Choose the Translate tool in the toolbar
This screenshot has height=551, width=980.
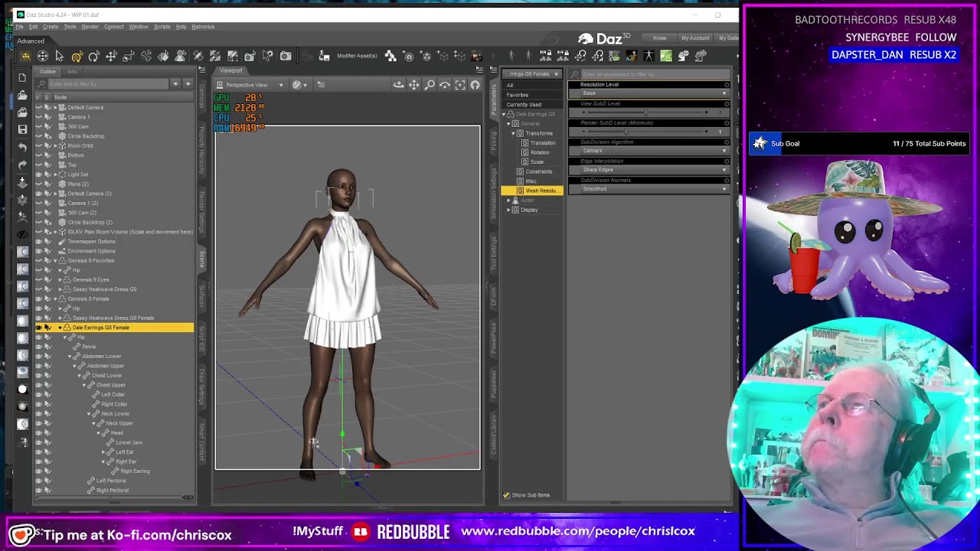[111, 56]
